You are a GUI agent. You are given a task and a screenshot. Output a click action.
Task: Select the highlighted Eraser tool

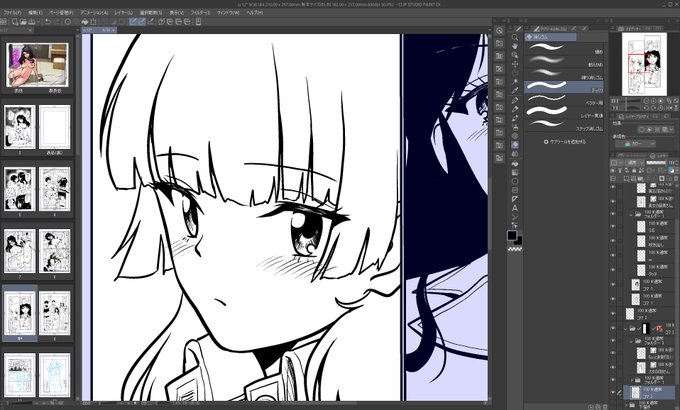[515, 145]
